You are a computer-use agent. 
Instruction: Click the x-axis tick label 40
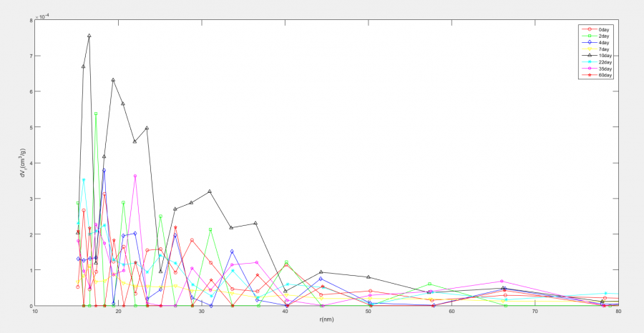coord(285,312)
